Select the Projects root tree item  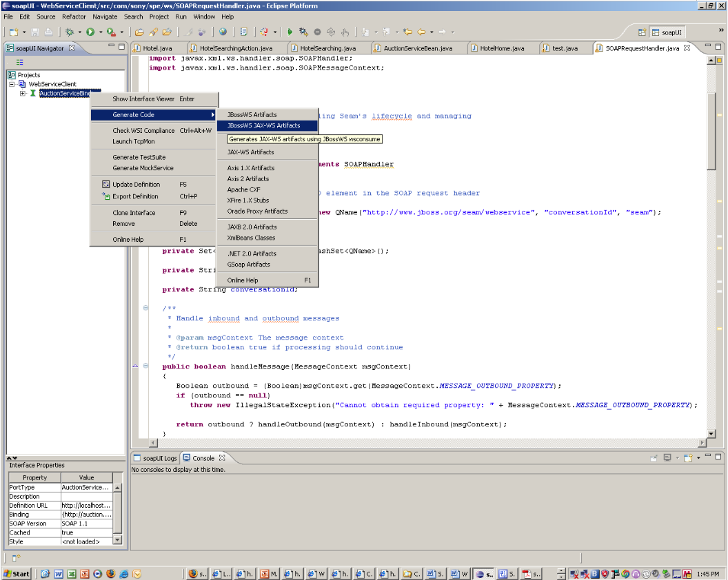(x=29, y=74)
